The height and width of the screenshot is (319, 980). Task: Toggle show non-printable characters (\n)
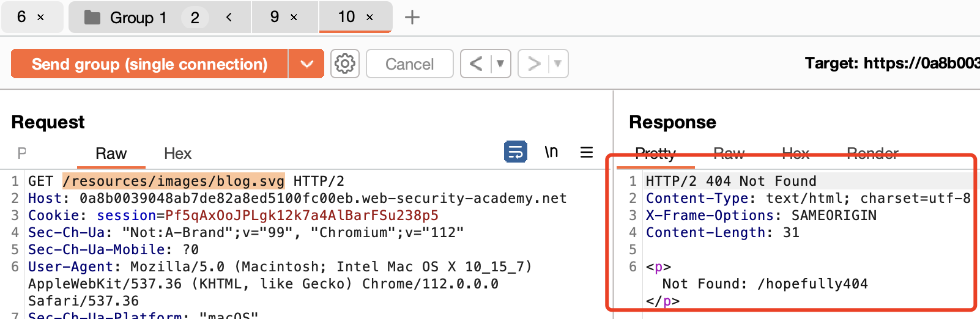click(551, 152)
